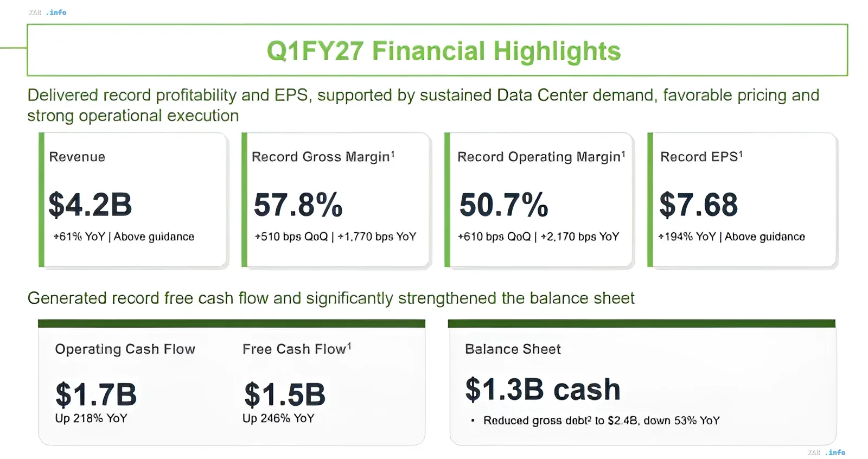Click the record free cash flow subtitle
This screenshot has width=868, height=459.
pos(331,298)
